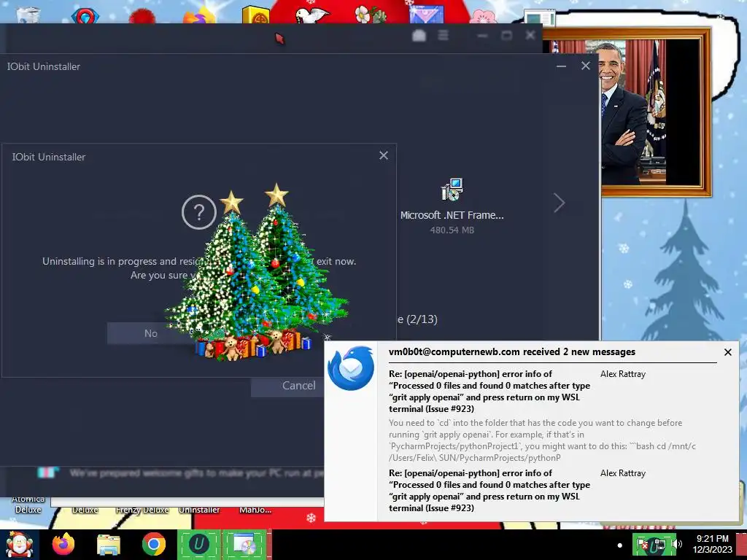
Task: Go to next program with the right chevron
Action: 560,203
